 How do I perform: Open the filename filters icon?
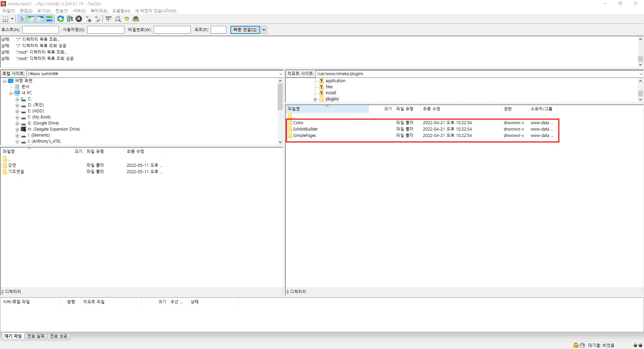(109, 19)
